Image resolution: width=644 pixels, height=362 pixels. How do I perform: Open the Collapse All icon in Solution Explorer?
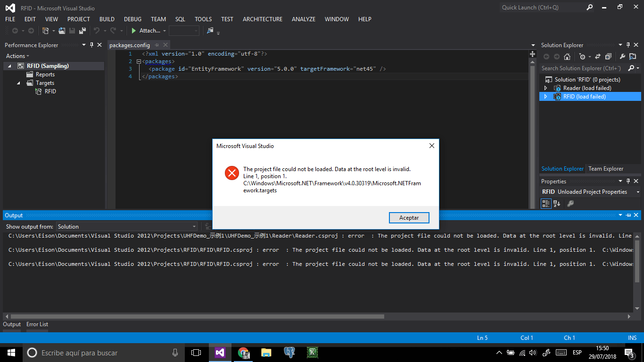click(x=607, y=56)
